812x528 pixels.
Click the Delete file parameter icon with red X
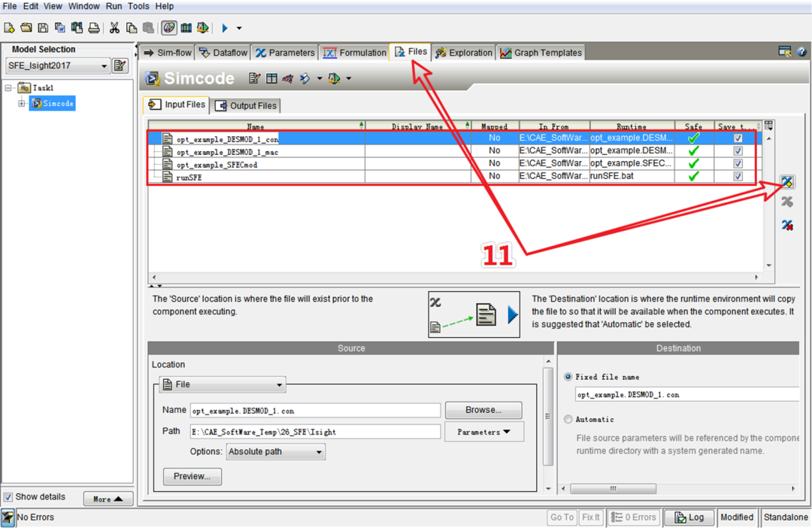click(787, 225)
